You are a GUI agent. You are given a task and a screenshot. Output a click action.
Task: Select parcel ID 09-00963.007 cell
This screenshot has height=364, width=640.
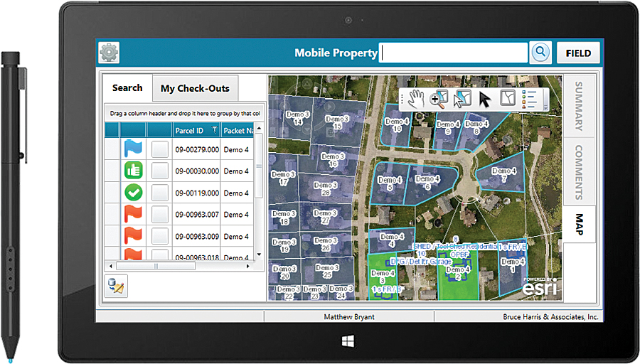[x=197, y=214]
